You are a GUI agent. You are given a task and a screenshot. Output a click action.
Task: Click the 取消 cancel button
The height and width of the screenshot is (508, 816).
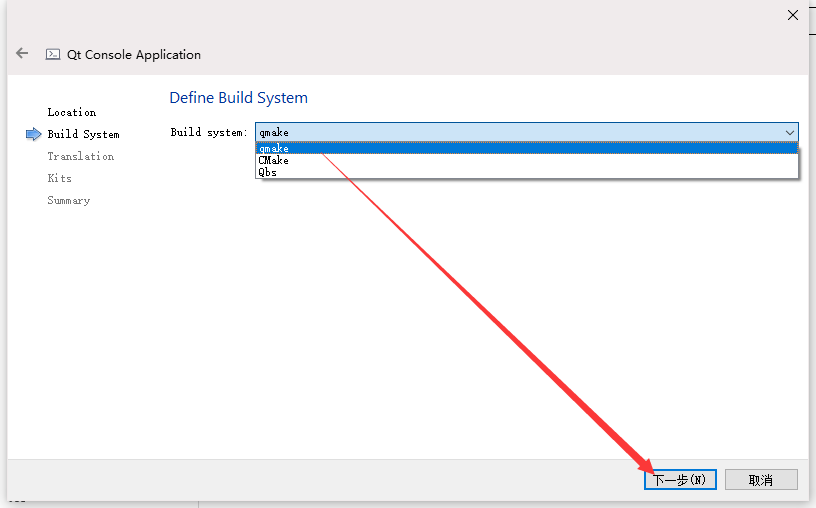tap(761, 479)
